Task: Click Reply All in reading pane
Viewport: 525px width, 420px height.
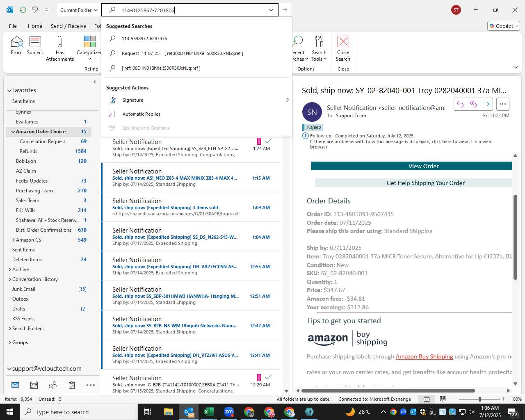Action: click(x=473, y=104)
